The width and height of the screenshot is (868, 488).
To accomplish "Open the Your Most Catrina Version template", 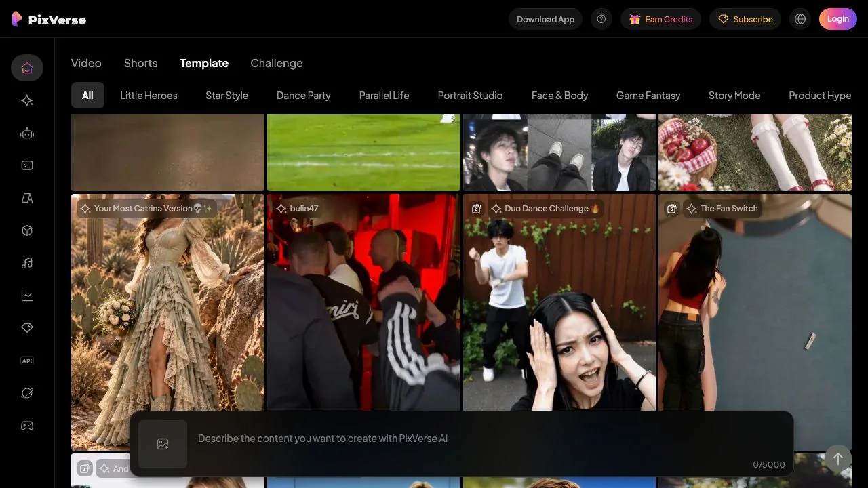I will [167, 322].
